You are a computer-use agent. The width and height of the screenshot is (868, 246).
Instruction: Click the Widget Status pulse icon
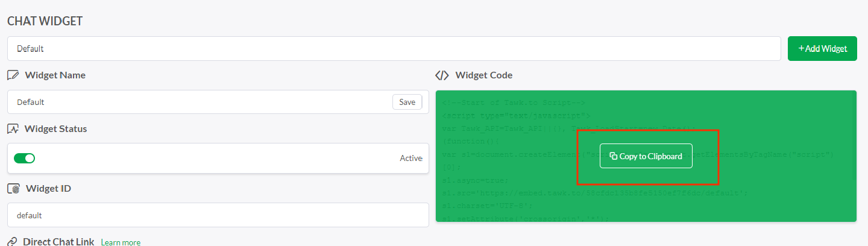point(13,129)
